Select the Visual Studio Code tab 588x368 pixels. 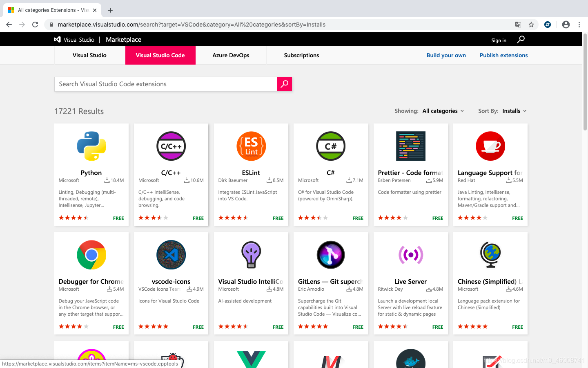[160, 55]
